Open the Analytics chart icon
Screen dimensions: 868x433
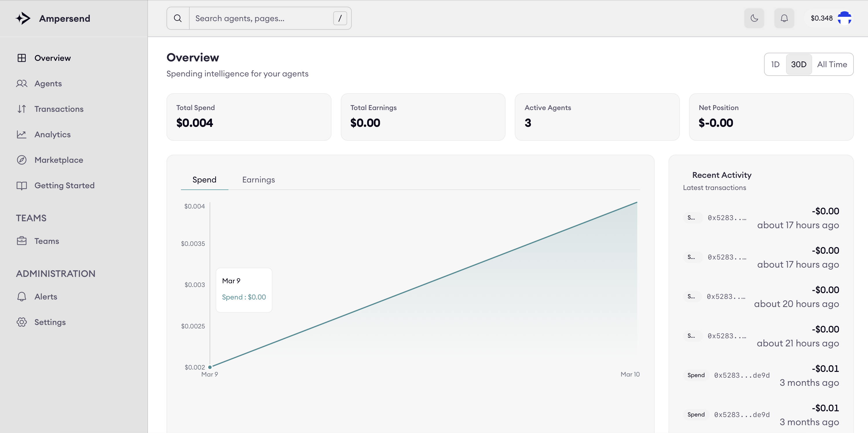click(x=21, y=134)
